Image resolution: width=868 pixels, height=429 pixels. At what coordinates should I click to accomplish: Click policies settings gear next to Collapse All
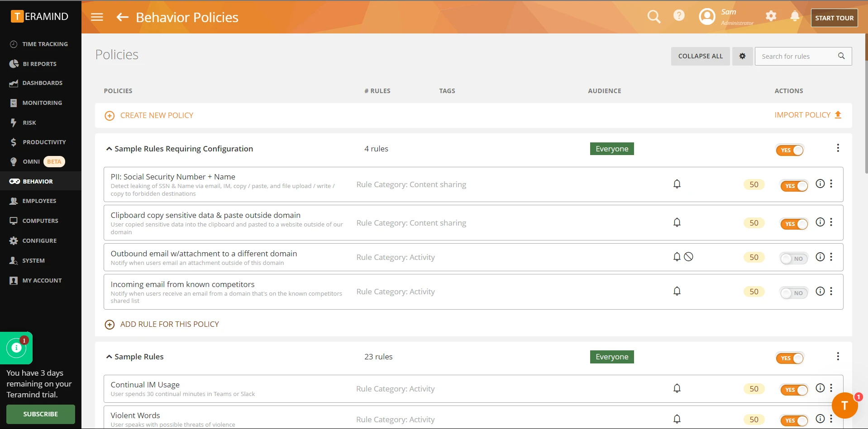pyautogui.click(x=742, y=56)
